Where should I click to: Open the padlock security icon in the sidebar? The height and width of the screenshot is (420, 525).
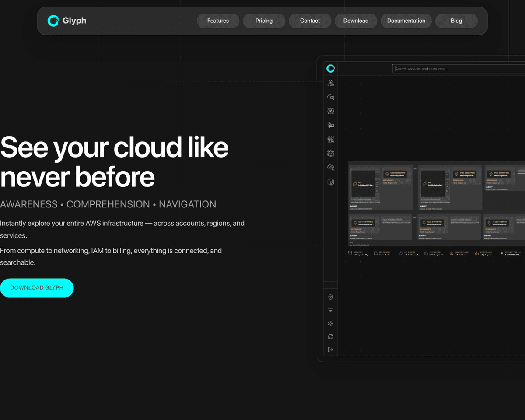pos(331,111)
